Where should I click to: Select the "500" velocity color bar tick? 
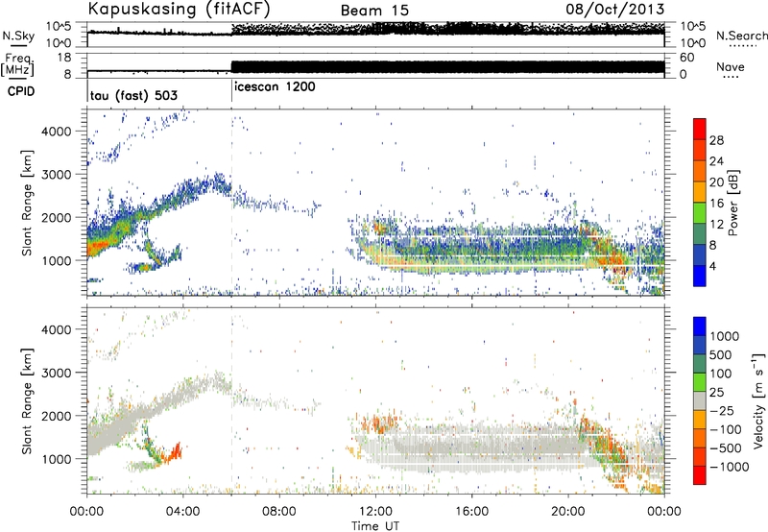[x=721, y=355]
